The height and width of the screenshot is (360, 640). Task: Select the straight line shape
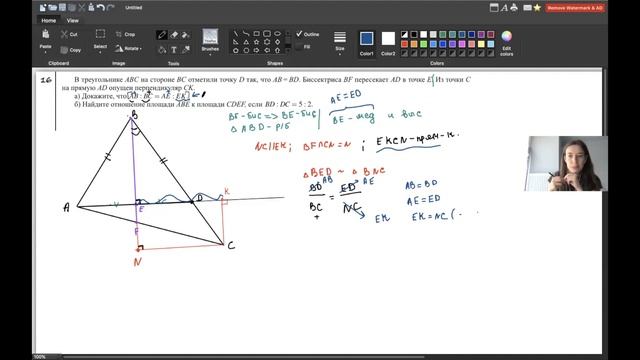[236, 33]
